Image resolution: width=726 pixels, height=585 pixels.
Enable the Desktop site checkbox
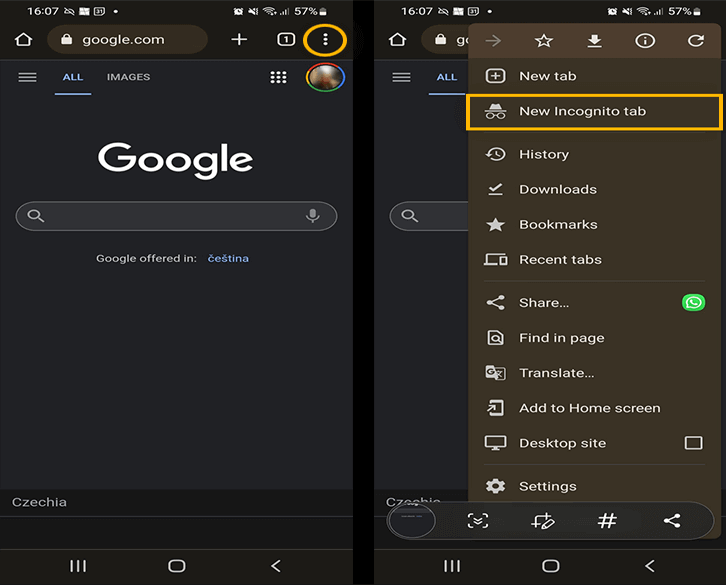[693, 443]
